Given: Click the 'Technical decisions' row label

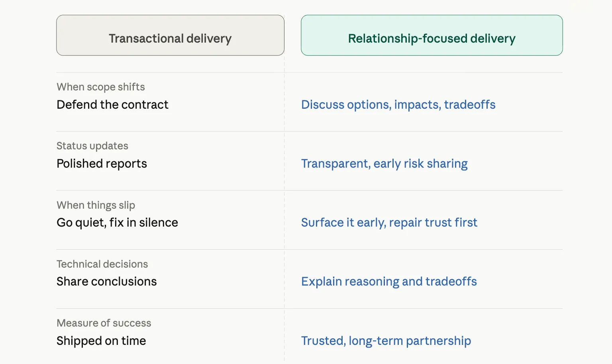Looking at the screenshot, I should 102,264.
